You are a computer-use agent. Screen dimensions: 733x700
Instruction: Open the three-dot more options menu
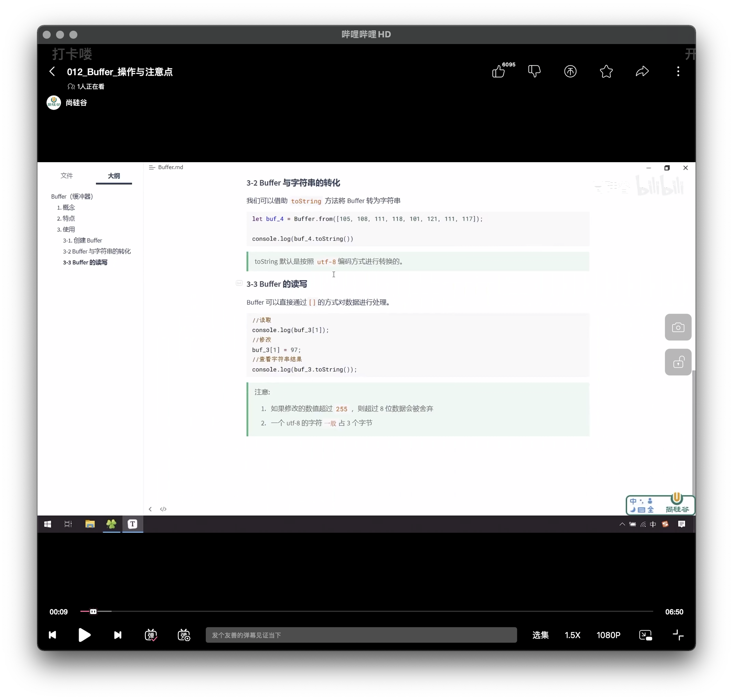point(678,71)
